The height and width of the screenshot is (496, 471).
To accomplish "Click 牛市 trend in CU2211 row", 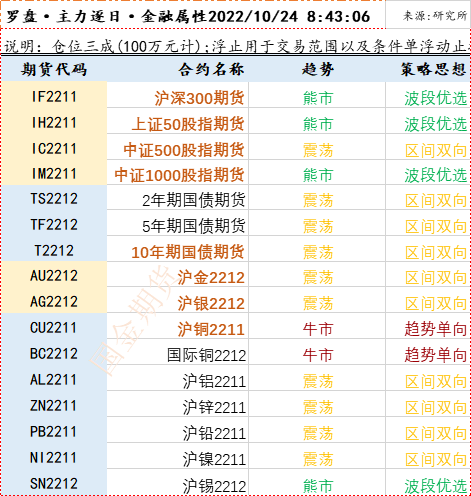I will [318, 330].
